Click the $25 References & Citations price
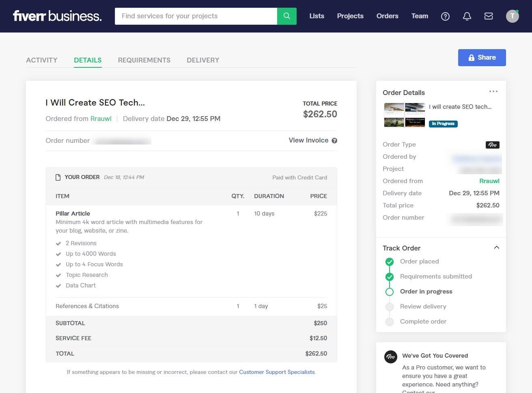Screen dimensions: 532x393 322,306
